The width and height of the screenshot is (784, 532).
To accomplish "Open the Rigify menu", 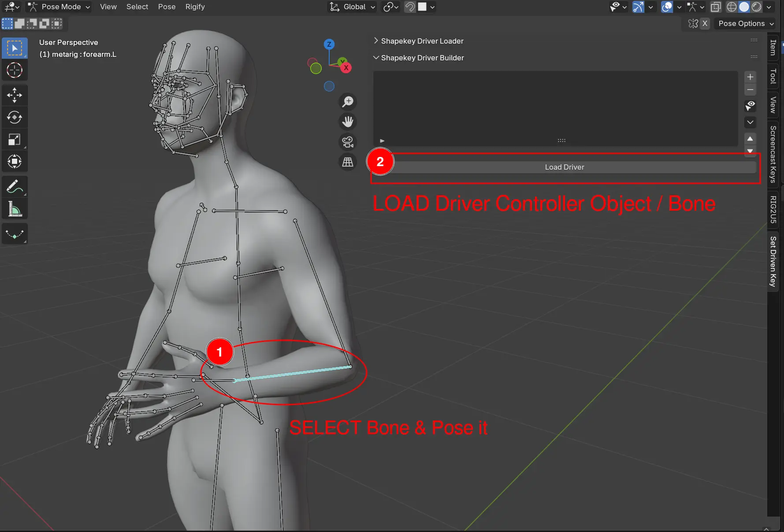I will [x=195, y=7].
